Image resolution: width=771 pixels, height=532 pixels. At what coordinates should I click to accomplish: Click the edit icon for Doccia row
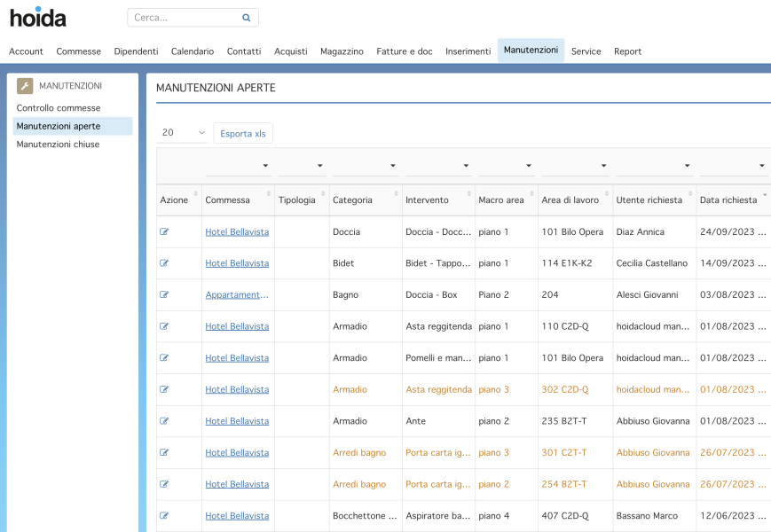[x=164, y=231]
